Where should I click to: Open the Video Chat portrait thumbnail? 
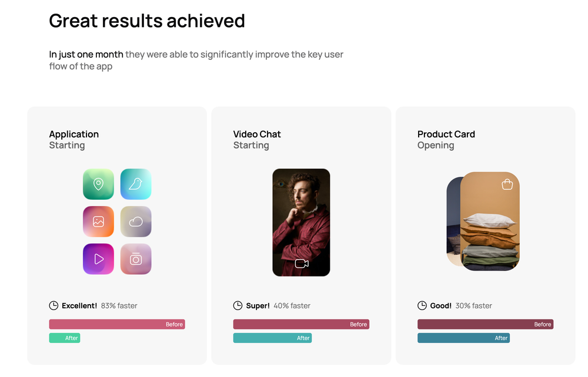point(301,223)
